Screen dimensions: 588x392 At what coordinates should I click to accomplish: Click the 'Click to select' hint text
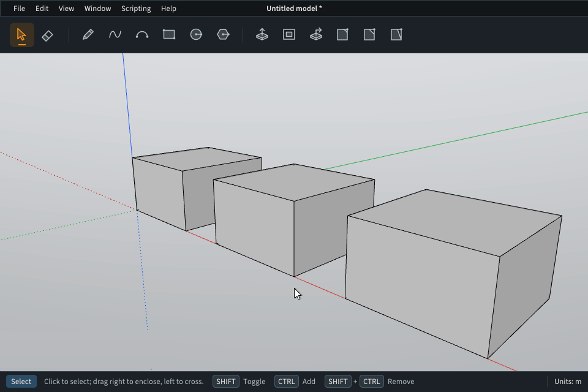124,382
